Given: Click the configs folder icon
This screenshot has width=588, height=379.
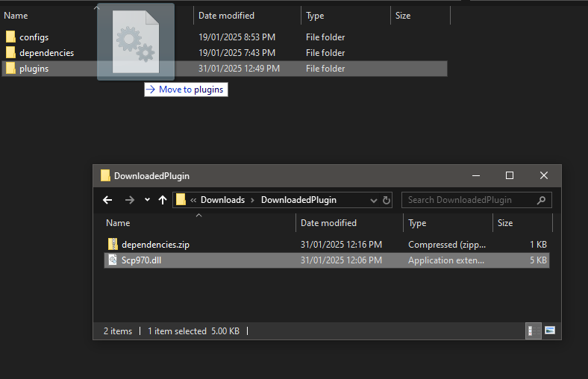Looking at the screenshot, I should tap(10, 37).
